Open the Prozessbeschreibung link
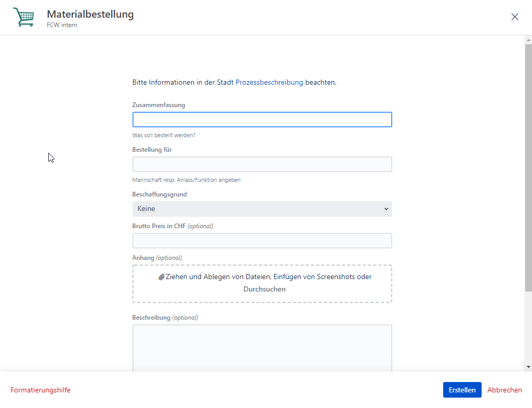This screenshot has width=532, height=408. (x=269, y=82)
